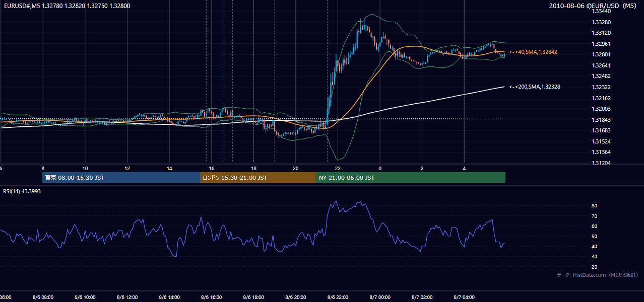The image size is (644, 302).
Task: Click price axis value 1.32162
Action: point(601,98)
